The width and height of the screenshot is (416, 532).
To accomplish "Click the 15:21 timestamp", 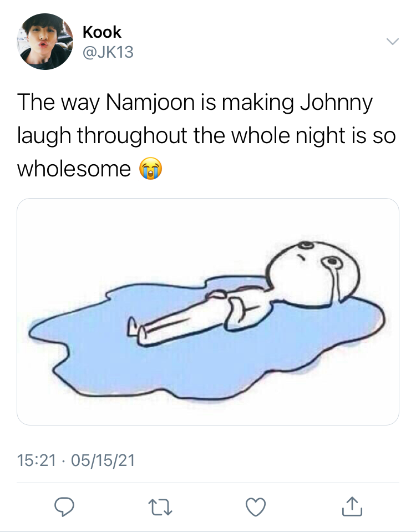I will 36,460.
